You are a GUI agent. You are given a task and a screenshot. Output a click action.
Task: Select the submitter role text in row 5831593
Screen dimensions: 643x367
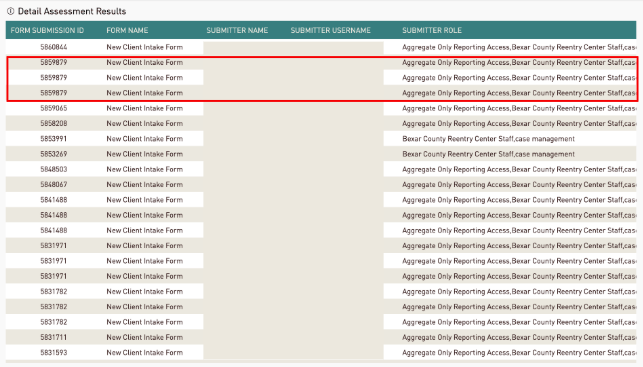[519, 353]
